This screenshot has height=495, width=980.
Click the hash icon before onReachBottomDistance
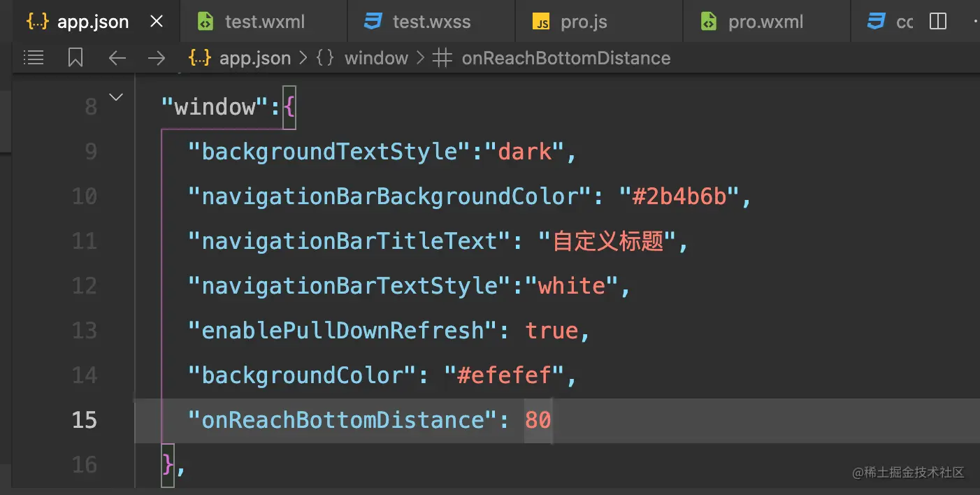(442, 58)
